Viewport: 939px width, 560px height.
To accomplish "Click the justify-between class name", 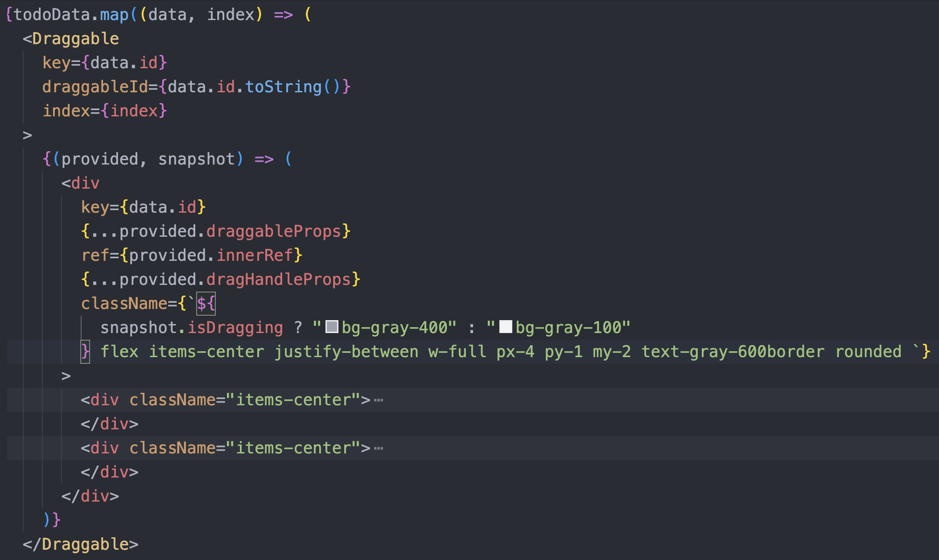I will [x=346, y=352].
